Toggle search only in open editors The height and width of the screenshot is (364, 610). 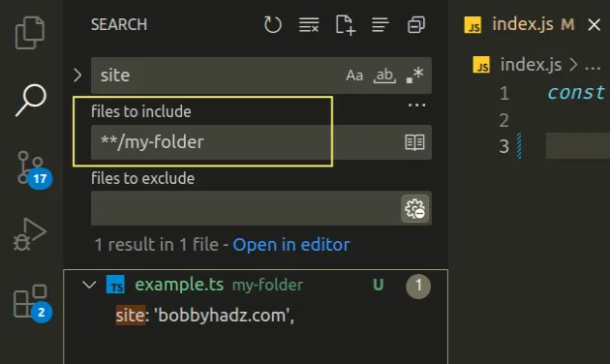(414, 142)
